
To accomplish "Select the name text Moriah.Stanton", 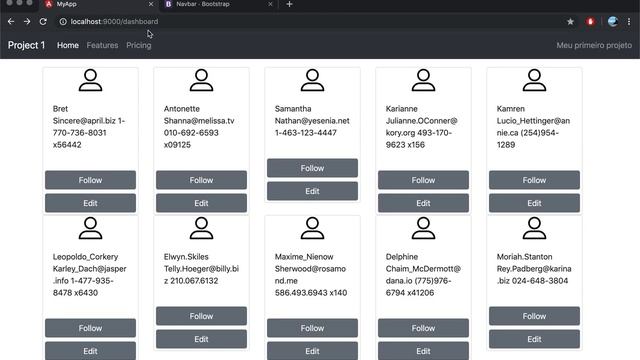I will (x=524, y=257).
